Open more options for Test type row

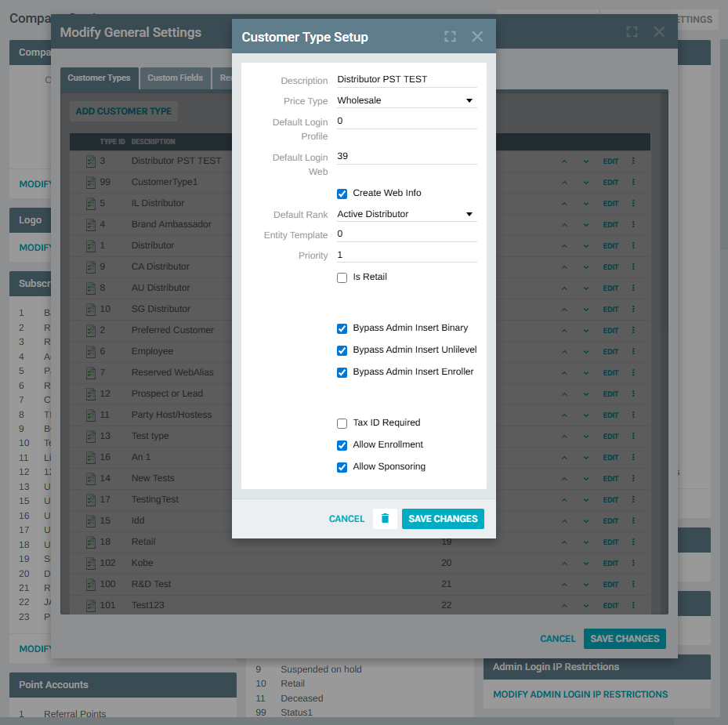pyautogui.click(x=633, y=436)
